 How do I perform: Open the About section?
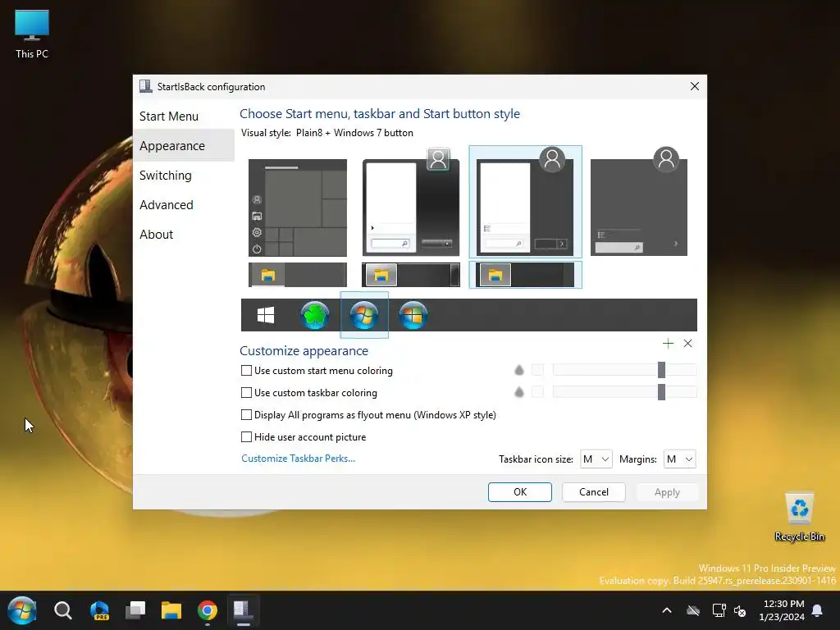pyautogui.click(x=183, y=234)
